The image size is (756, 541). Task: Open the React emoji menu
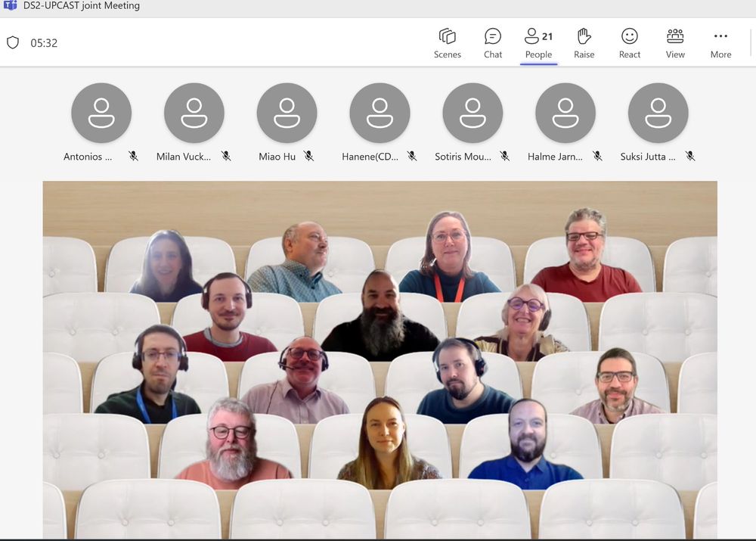click(630, 43)
